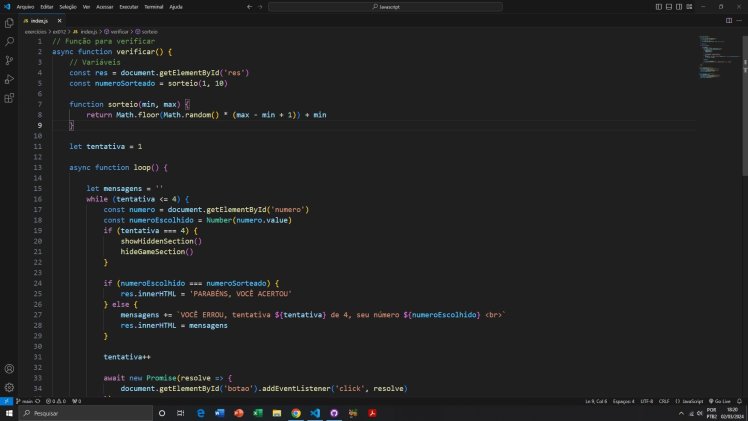Open editor More Actions ellipsis
The width and height of the screenshot is (748, 421).
(x=739, y=21)
